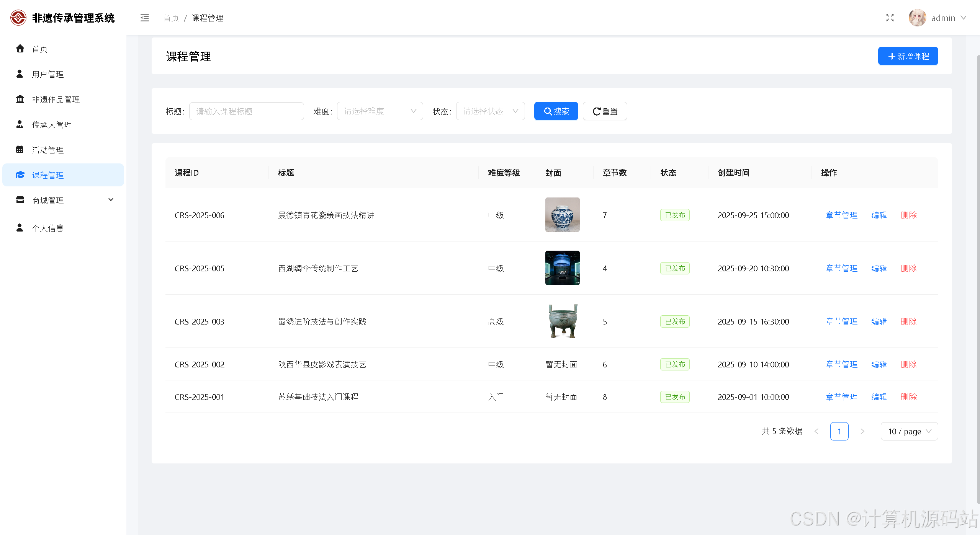Click the admin avatar image
980x535 pixels.
(x=917, y=18)
